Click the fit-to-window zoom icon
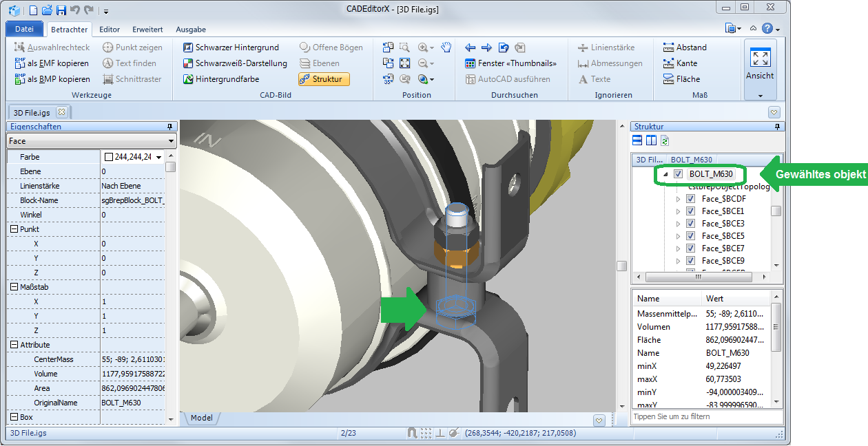This screenshot has height=446, width=868. coord(405,63)
